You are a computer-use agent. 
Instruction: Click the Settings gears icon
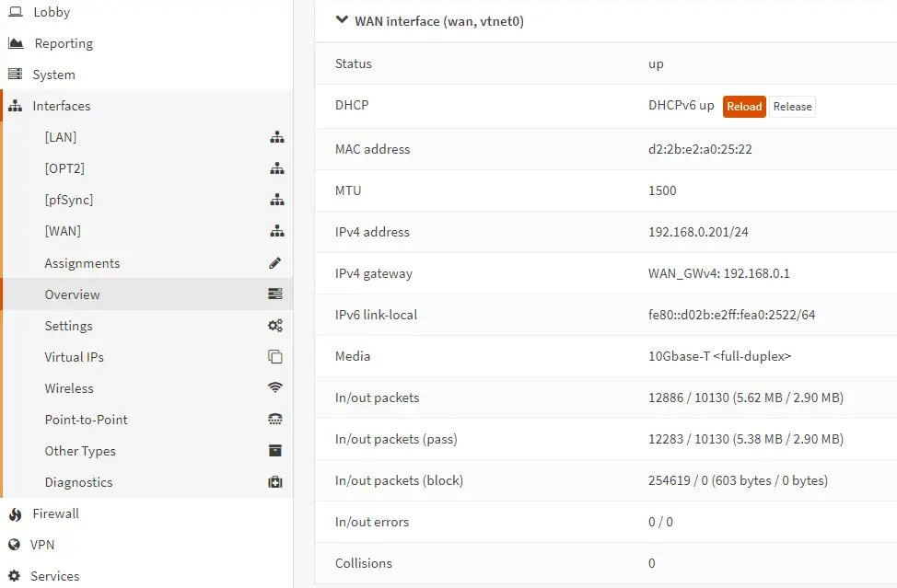pos(275,326)
